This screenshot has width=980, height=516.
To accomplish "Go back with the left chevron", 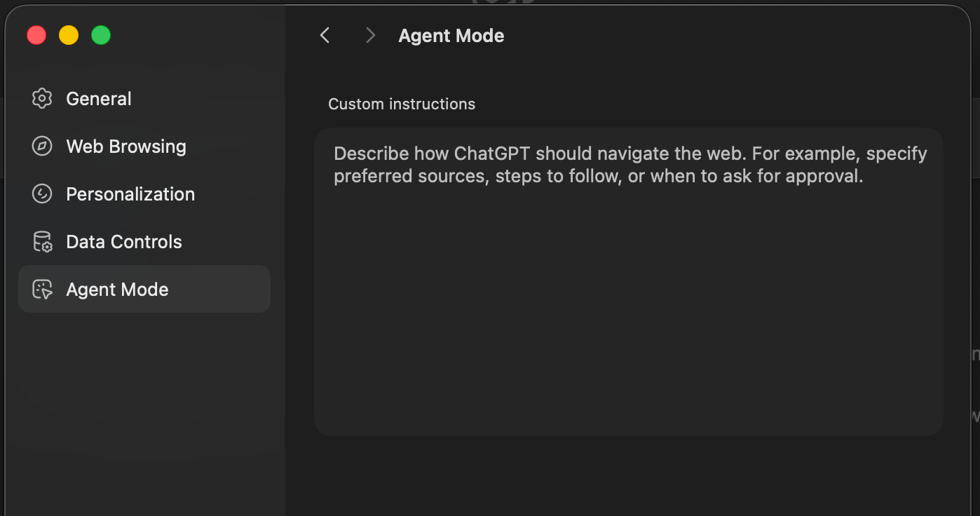I will click(x=325, y=36).
